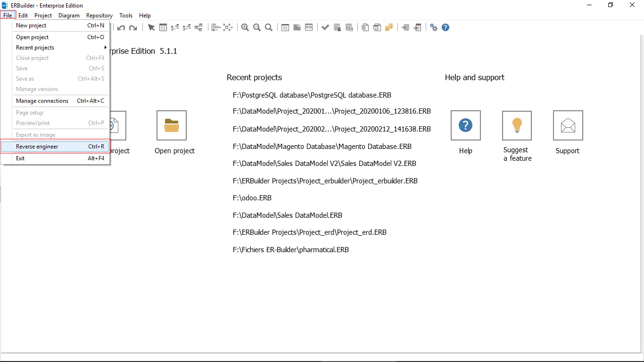Click the collapse arrows fit icon

click(228, 27)
